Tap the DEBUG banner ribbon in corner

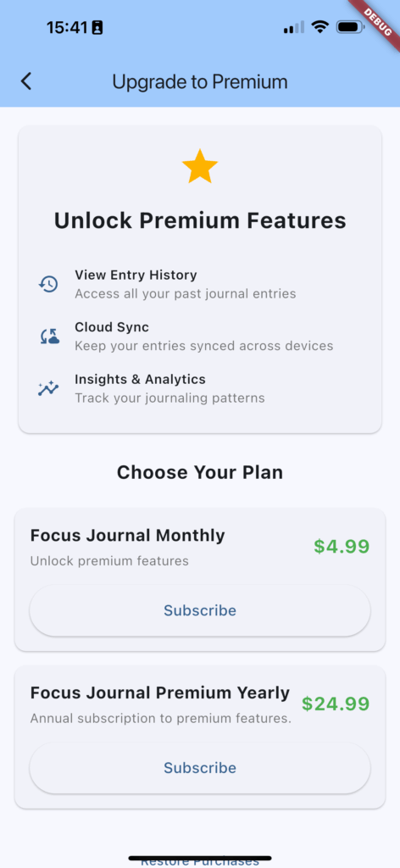pyautogui.click(x=379, y=21)
